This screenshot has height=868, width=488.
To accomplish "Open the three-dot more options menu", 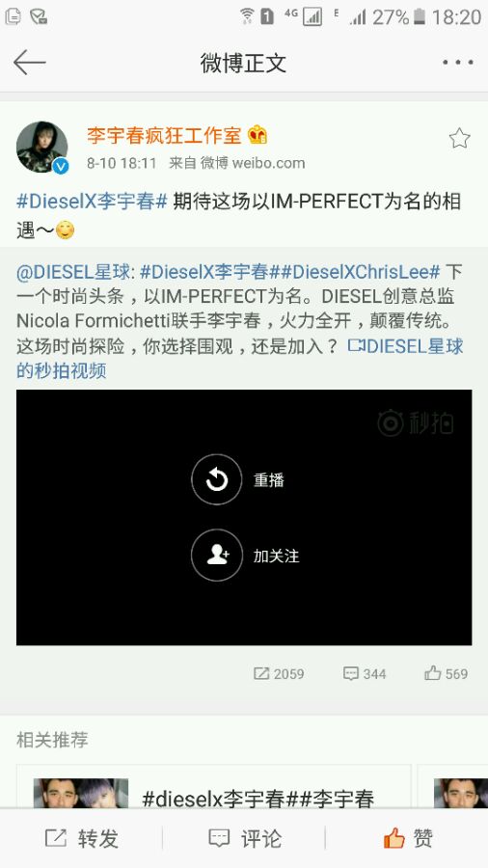I will click(x=457, y=62).
